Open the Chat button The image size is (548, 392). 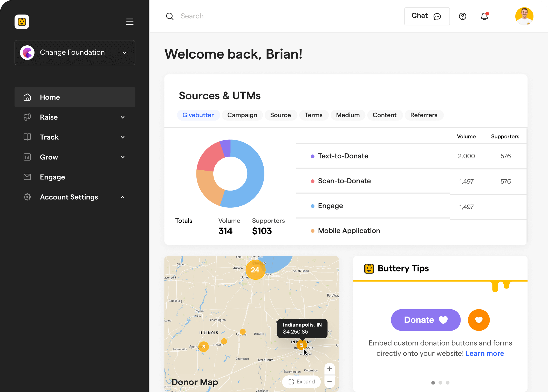point(427,16)
